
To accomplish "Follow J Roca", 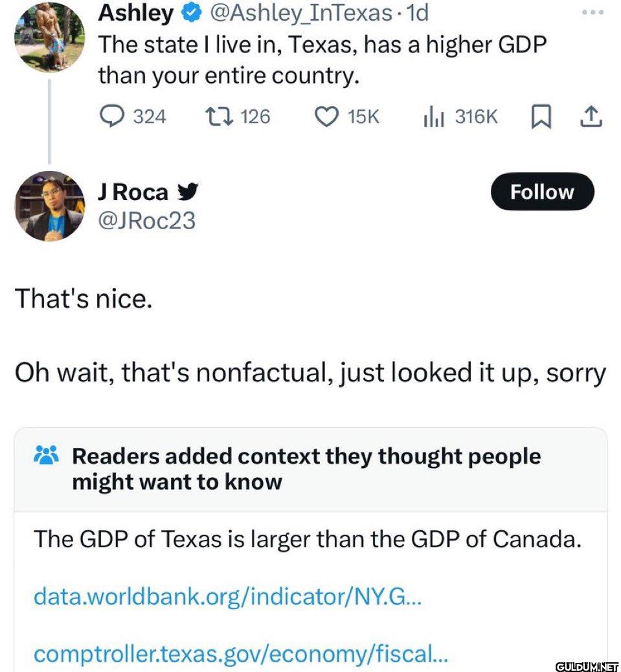I will (x=542, y=192).
